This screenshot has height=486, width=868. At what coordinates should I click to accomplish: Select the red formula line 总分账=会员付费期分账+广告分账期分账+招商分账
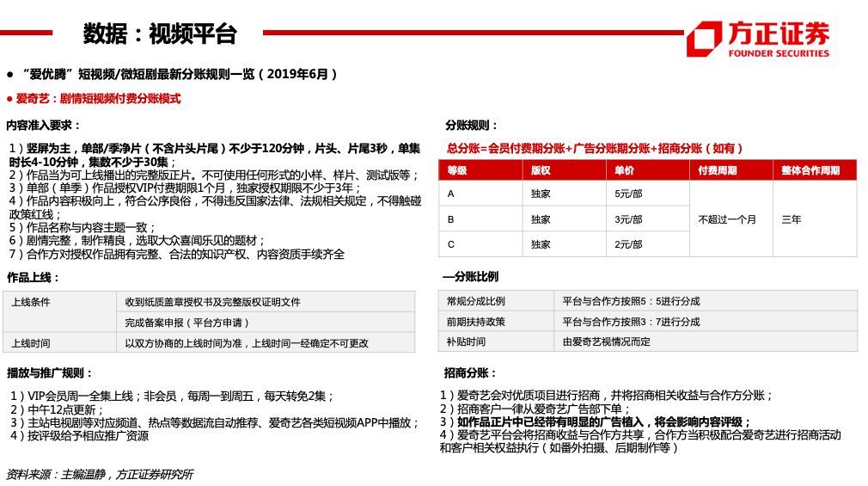[595, 148]
